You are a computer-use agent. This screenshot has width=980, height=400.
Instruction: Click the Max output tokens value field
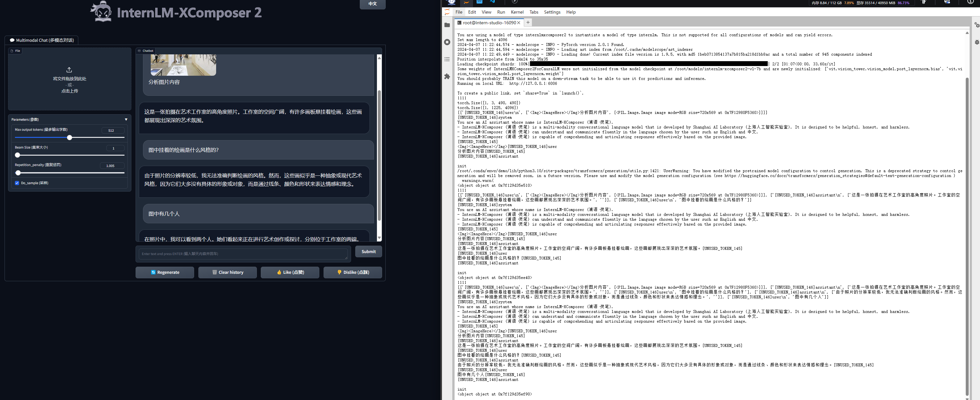[113, 130]
